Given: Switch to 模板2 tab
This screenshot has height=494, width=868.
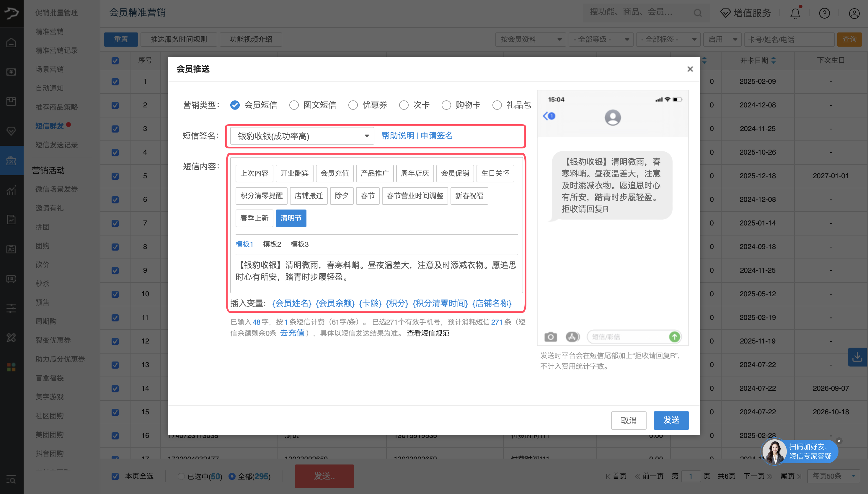Looking at the screenshot, I should (272, 244).
